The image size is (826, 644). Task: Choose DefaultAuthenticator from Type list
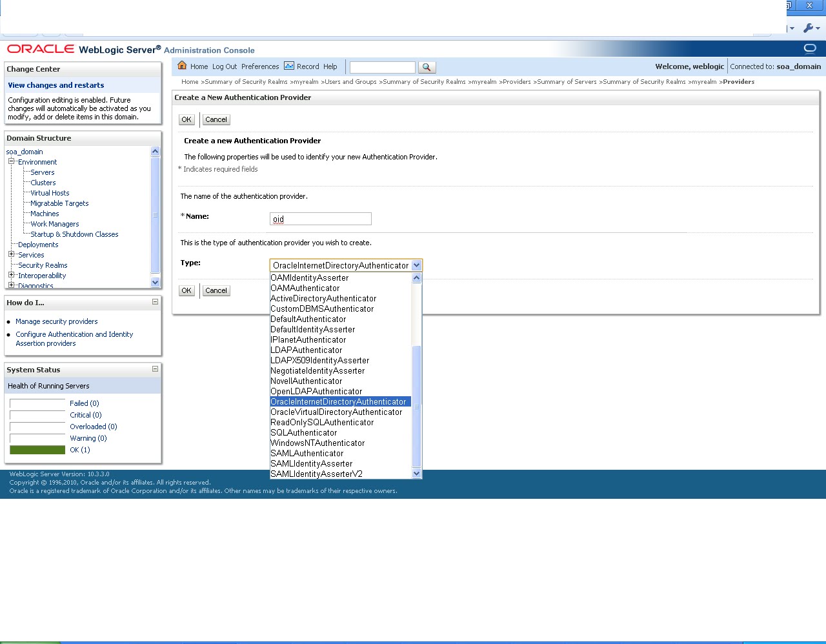click(340, 319)
